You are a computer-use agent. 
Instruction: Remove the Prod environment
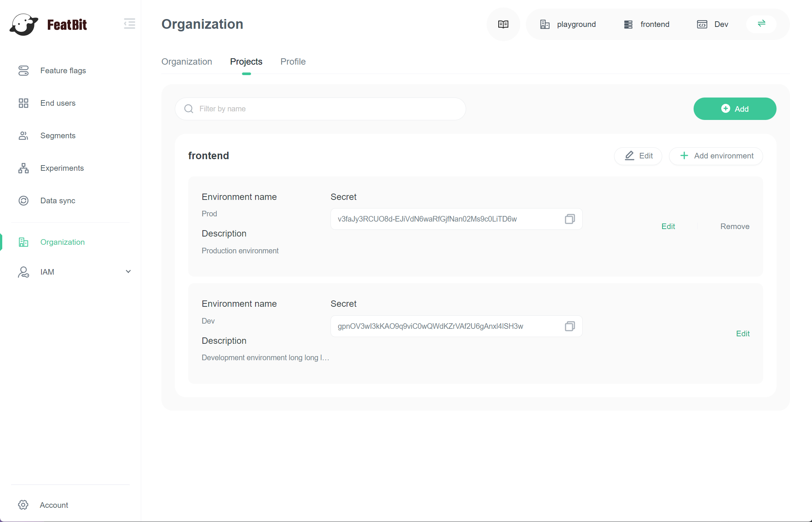coord(735,226)
